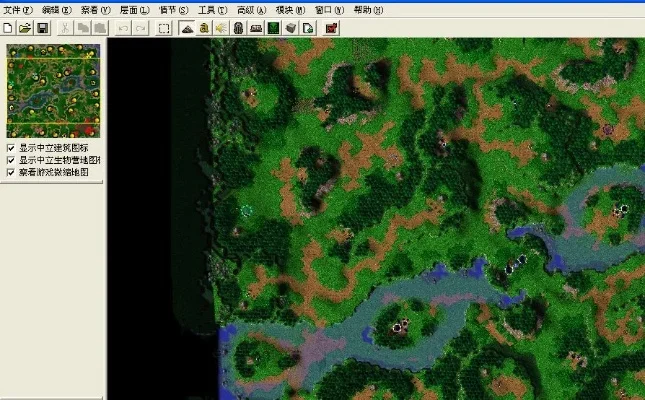Open the Import Manager page icon
Viewport: 645px width, 400px height.
(308, 28)
